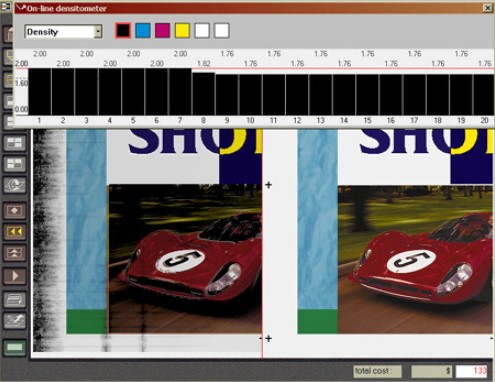Image resolution: width=495 pixels, height=382 pixels.
Task: Click the density bar for ink zone 8
Action: (203, 94)
